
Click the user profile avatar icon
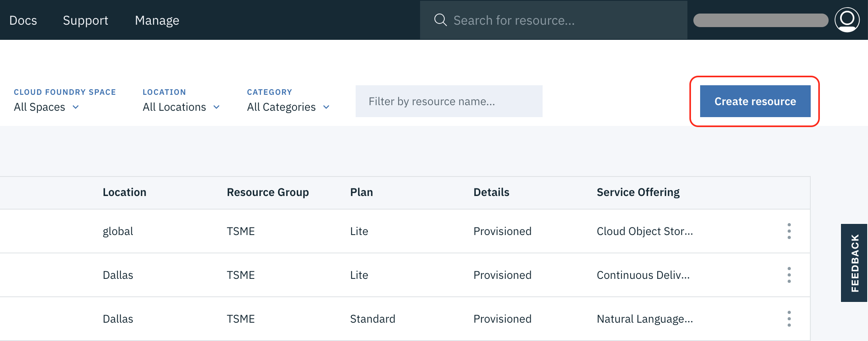click(x=847, y=20)
